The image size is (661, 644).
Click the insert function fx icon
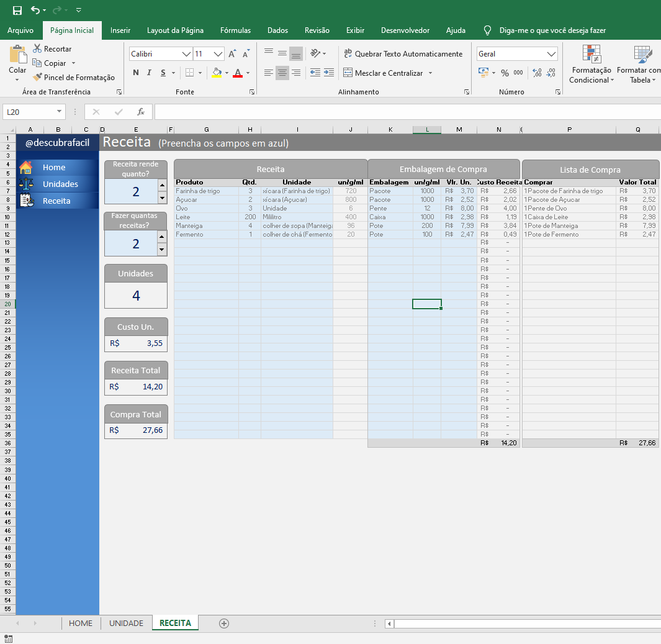click(141, 112)
